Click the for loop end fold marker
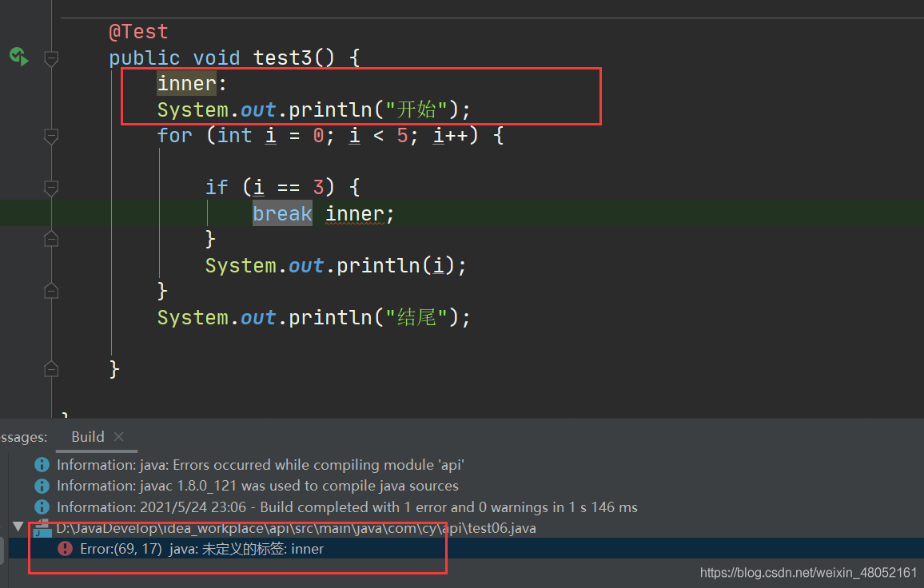 point(51,291)
